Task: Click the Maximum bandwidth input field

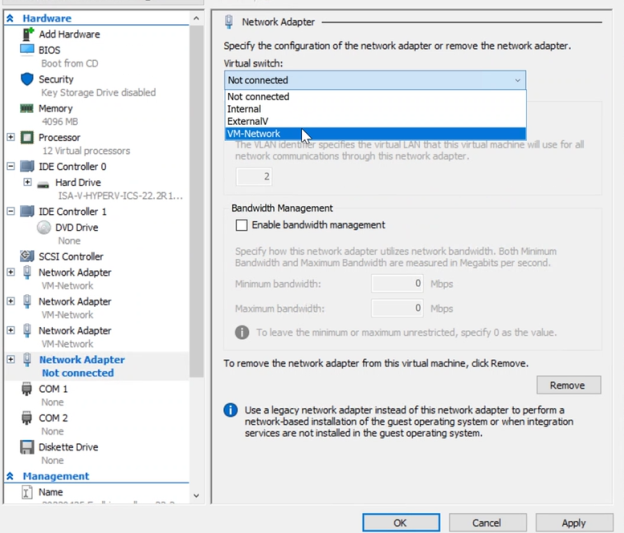Action: [397, 308]
